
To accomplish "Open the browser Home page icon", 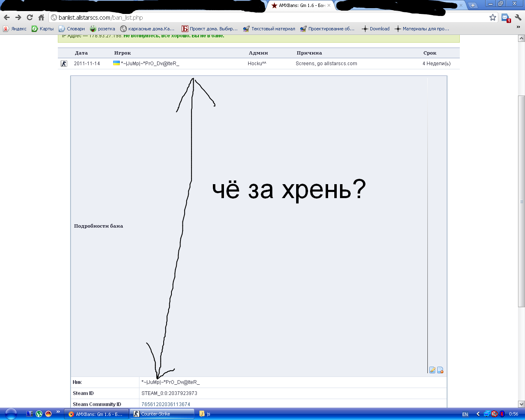I will tap(41, 17).
